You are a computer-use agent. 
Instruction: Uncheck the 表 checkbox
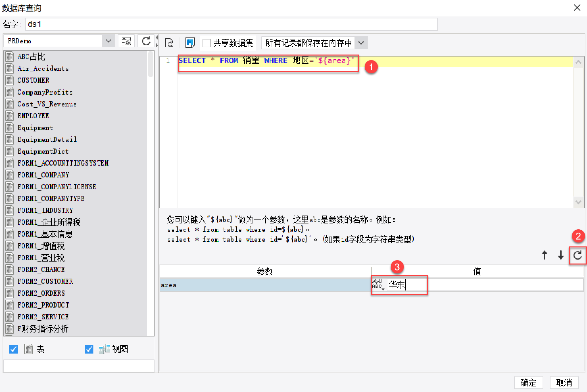pos(13,349)
